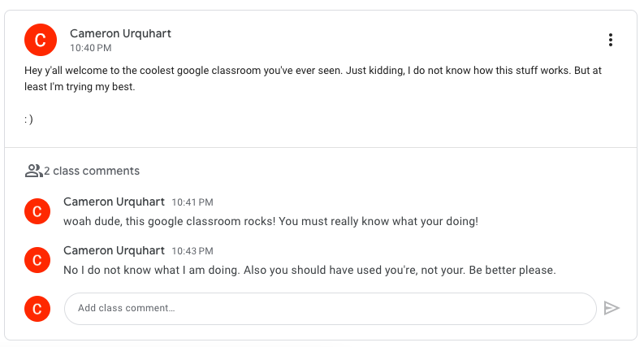Image resolution: width=644 pixels, height=347 pixels.
Task: Click the 'woah dude' comment text
Action: 270,221
